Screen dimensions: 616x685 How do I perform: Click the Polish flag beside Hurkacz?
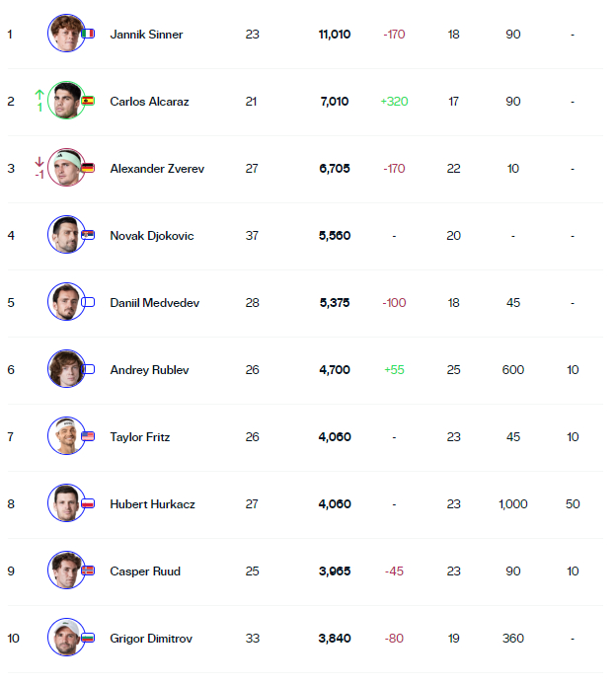(88, 503)
